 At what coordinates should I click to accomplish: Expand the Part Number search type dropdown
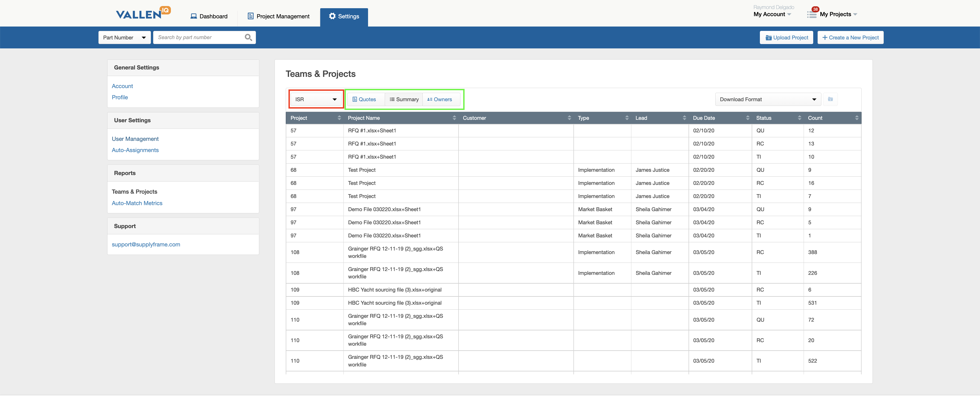pyautogui.click(x=124, y=37)
